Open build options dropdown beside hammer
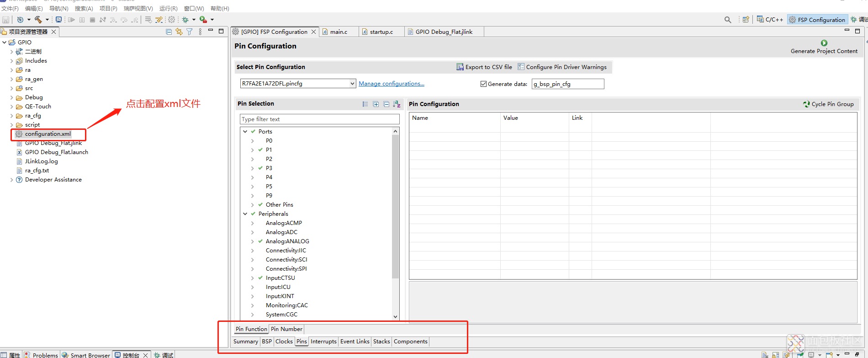The width and height of the screenshot is (868, 358). 47,20
